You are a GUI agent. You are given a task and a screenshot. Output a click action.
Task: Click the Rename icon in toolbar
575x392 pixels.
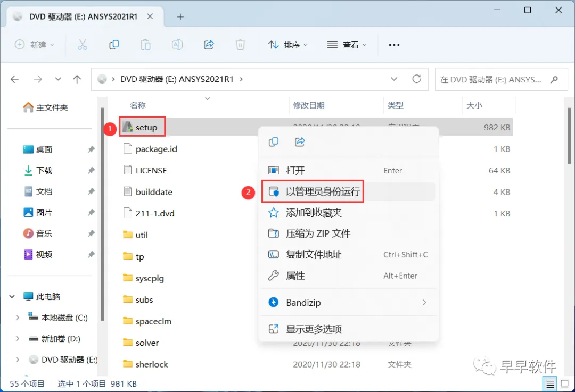(177, 45)
